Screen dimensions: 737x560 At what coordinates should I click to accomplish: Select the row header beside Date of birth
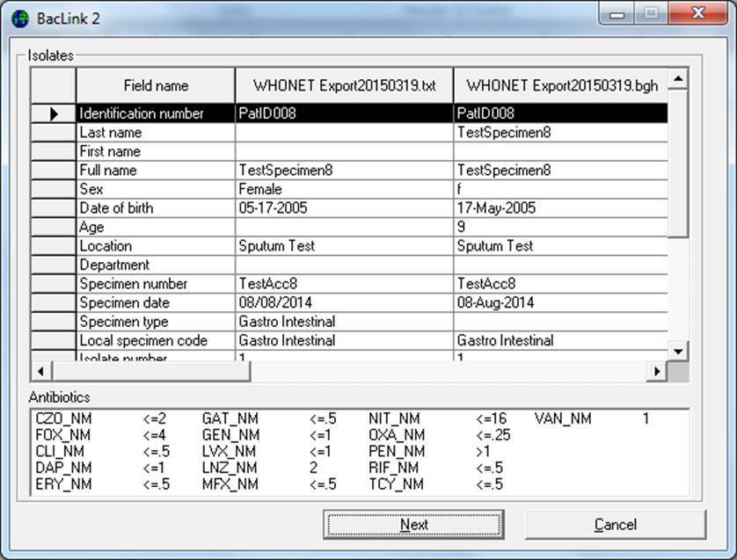54,208
